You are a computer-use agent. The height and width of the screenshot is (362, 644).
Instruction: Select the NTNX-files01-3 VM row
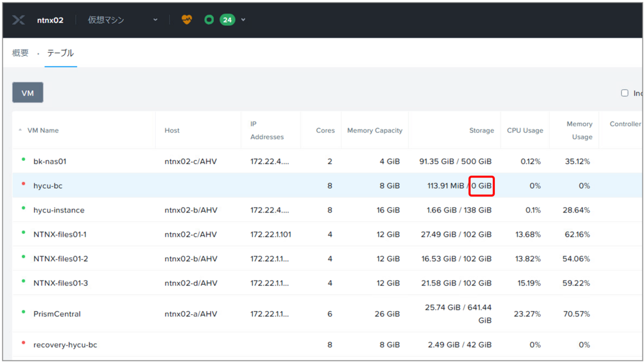pos(327,283)
